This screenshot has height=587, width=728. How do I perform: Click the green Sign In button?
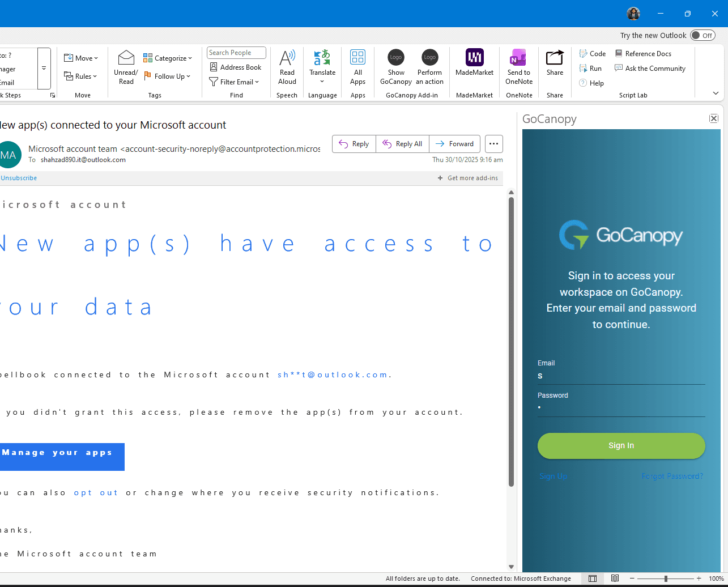(621, 445)
